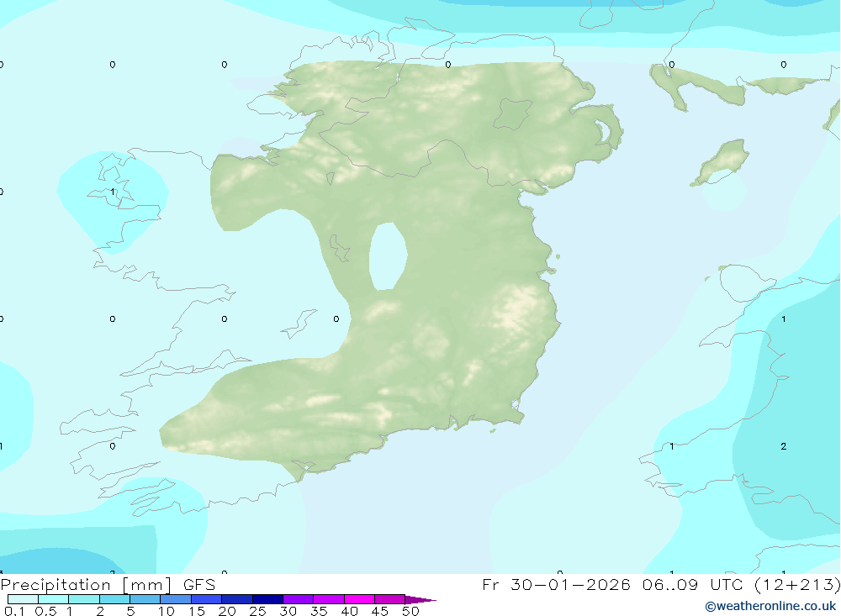Click the legend label '40'

click(350, 611)
